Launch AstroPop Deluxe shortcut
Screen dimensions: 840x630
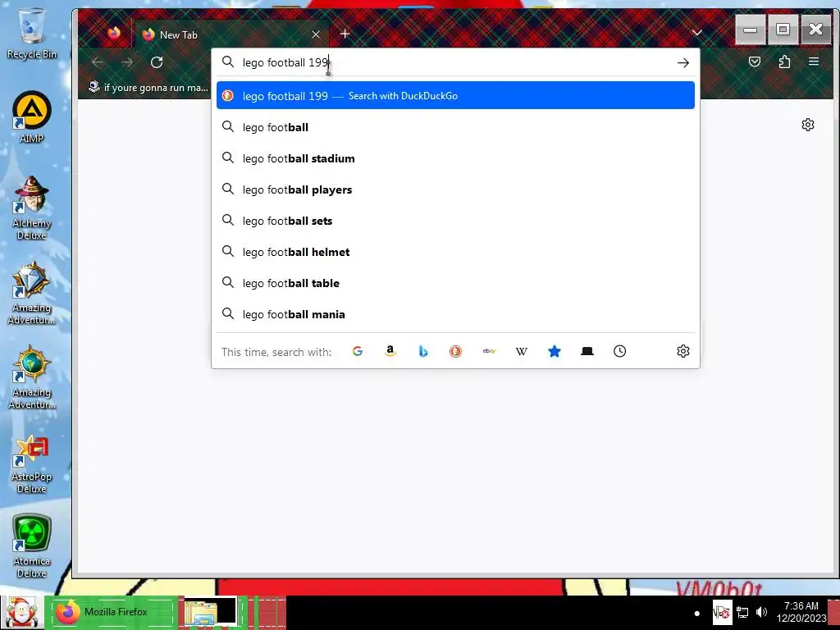32,464
